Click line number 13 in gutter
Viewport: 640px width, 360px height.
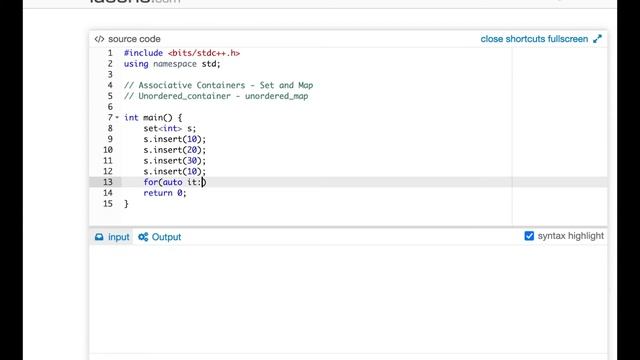click(108, 182)
